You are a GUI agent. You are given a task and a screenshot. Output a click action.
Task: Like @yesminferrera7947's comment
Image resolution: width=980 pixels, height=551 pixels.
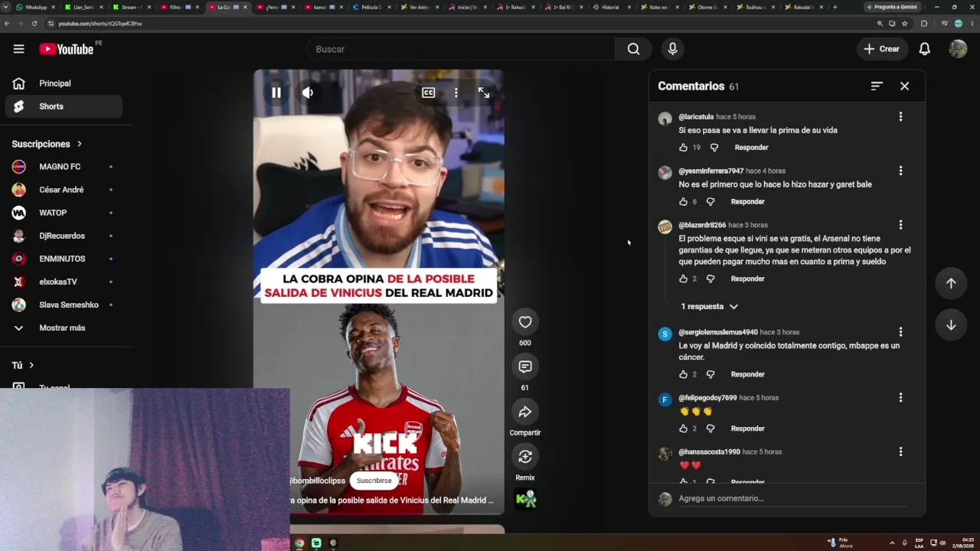click(x=684, y=202)
